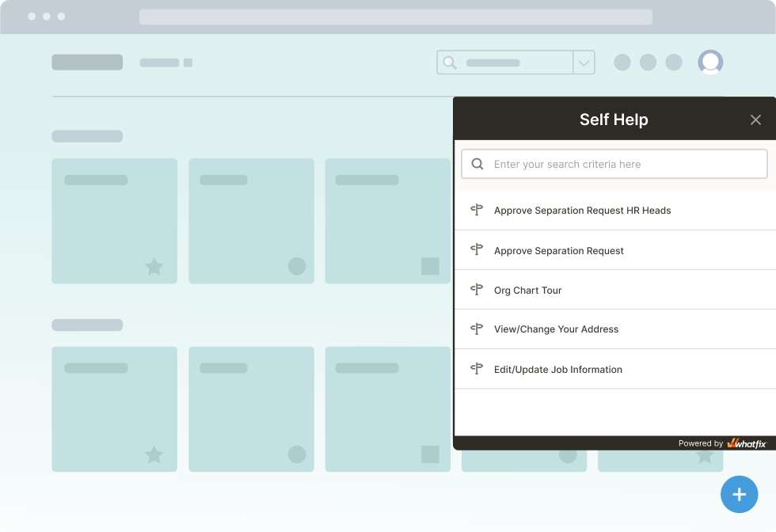Open View/Change Your Address guide
Image resolution: width=776 pixels, height=532 pixels.
[614, 329]
